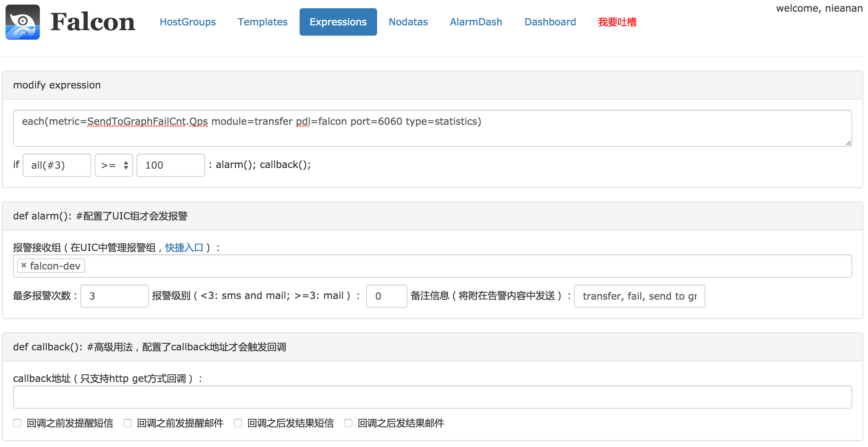Enable 回调之前发提醒短信 checkbox
Screen dimensions: 868x447
pos(17,423)
